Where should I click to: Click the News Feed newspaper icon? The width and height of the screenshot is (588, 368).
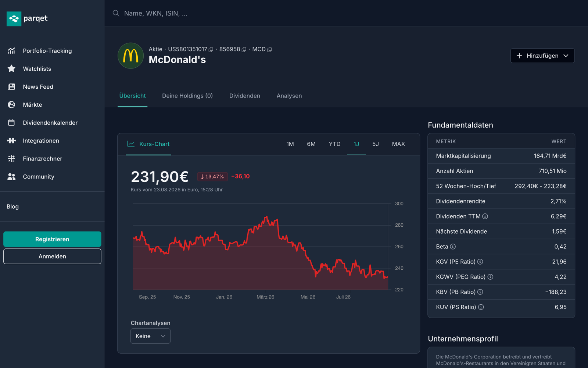click(x=11, y=86)
